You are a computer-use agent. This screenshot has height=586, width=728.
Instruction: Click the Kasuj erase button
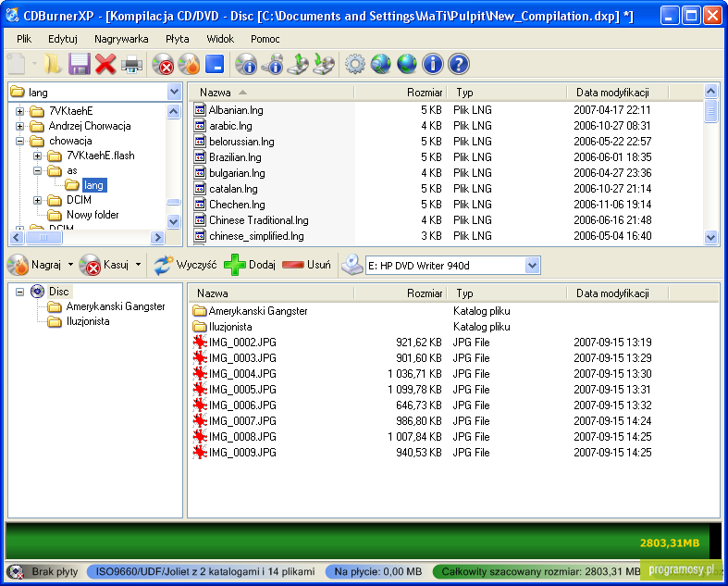[x=105, y=265]
